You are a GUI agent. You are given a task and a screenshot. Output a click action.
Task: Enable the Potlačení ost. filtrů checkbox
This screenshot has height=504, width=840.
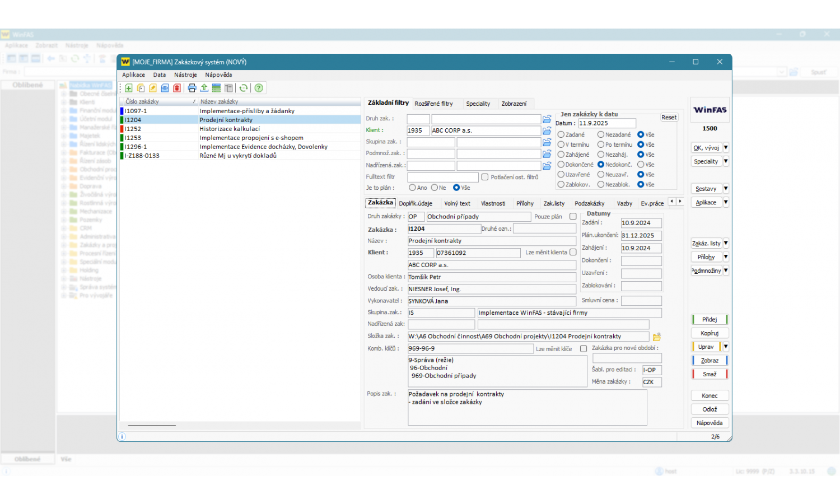coord(485,177)
